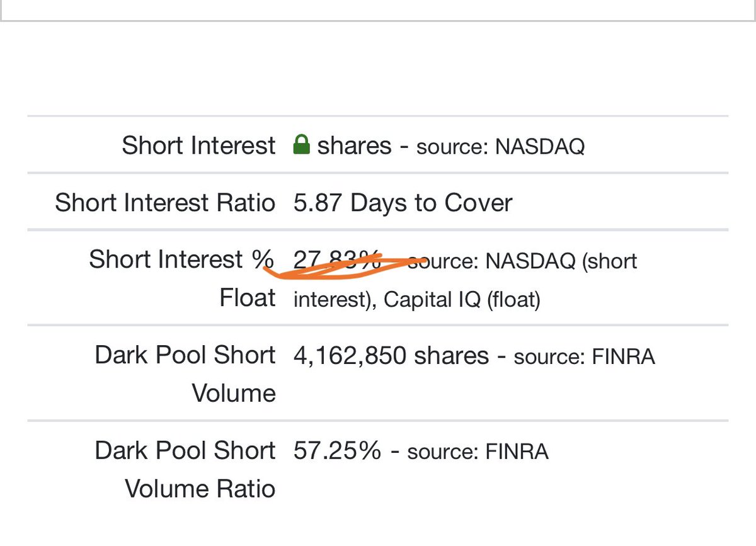Click the green lock icon beside shares
Image resolution: width=756 pixels, height=546 pixels.
click(302, 145)
